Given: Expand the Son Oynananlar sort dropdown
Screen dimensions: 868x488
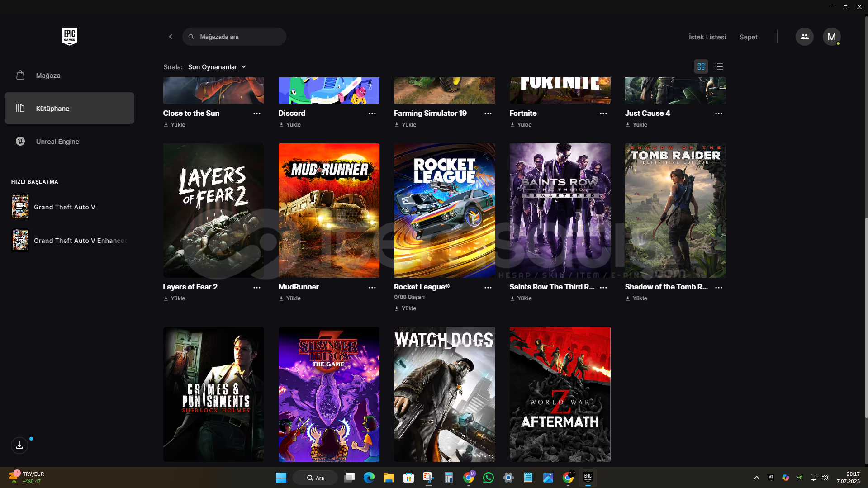Looking at the screenshot, I should click(217, 66).
